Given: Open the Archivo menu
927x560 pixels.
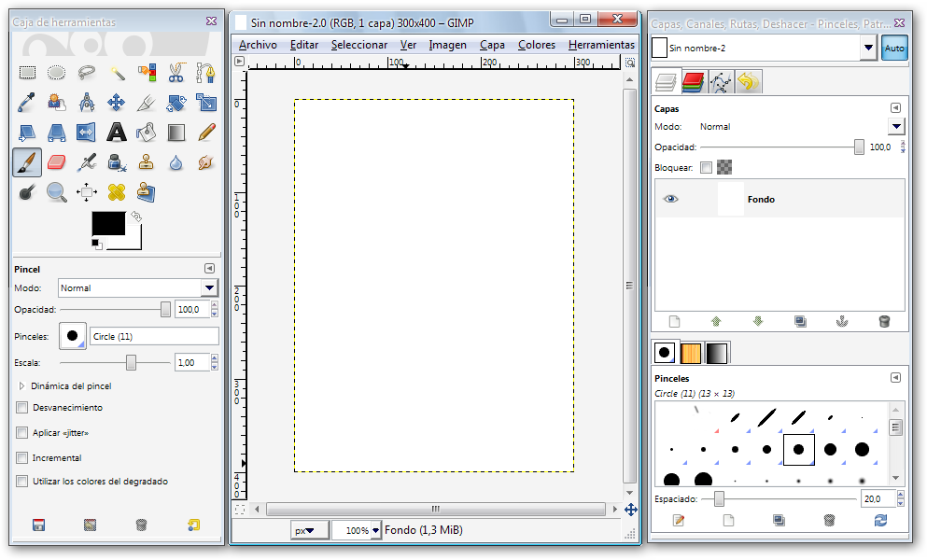Looking at the screenshot, I should (x=258, y=45).
